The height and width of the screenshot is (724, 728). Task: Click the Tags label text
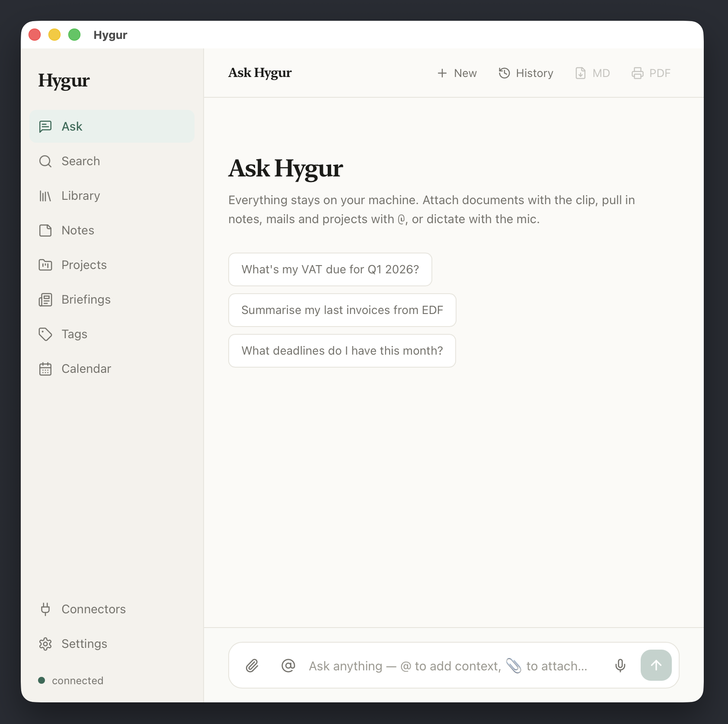pos(74,334)
